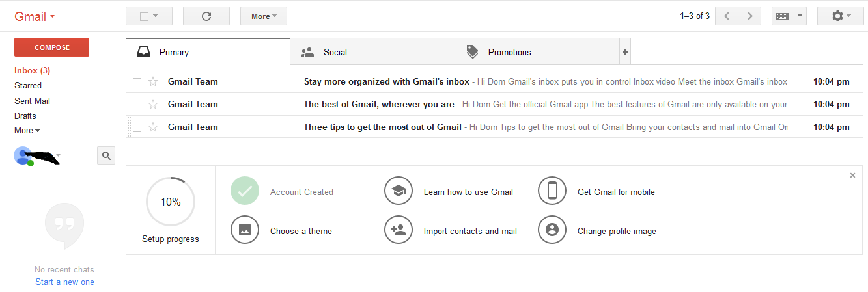Viewport: 868px width, 292px height.
Task: Open the More actions dropdown
Action: tap(264, 16)
